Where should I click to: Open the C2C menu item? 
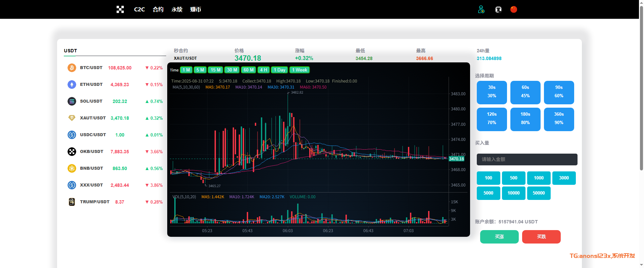(139, 9)
